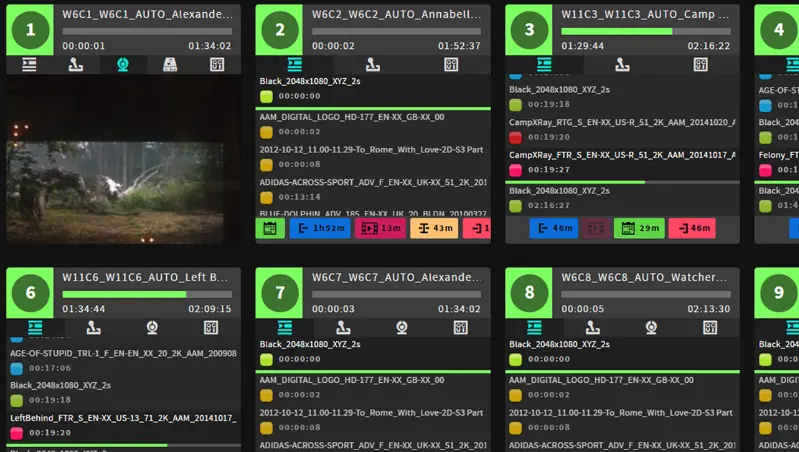Click the webcam view icon on screen 1

coord(123,65)
